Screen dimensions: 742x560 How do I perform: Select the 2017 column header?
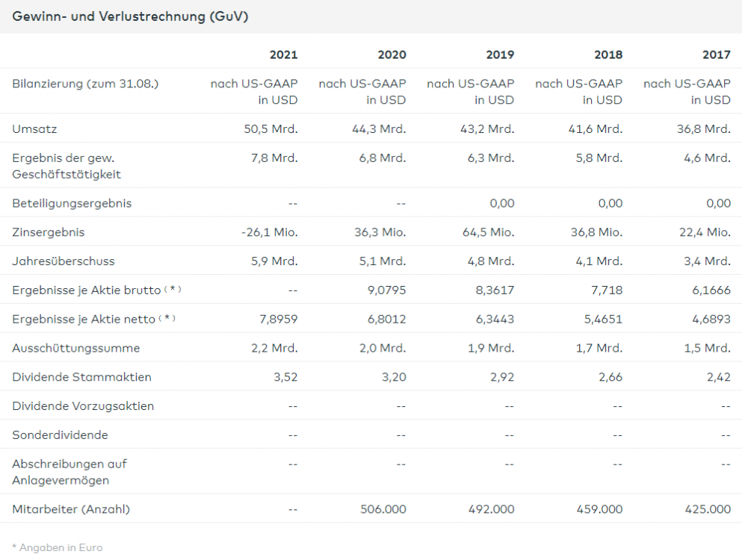point(717,55)
